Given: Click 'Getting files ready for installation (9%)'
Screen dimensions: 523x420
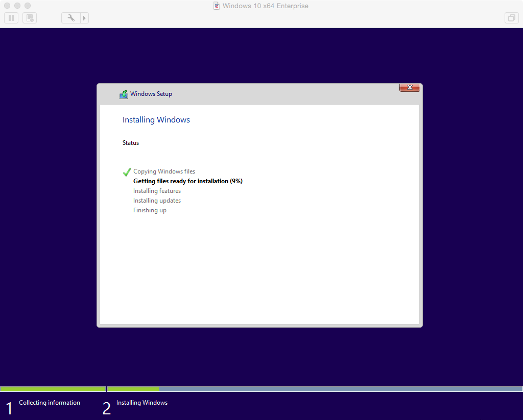Looking at the screenshot, I should coord(188,181).
